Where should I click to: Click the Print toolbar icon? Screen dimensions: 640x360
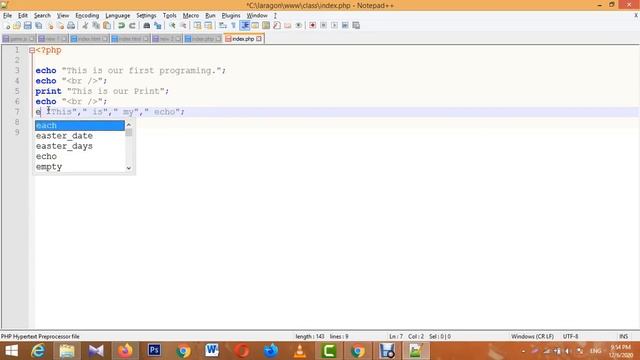pos(71,25)
